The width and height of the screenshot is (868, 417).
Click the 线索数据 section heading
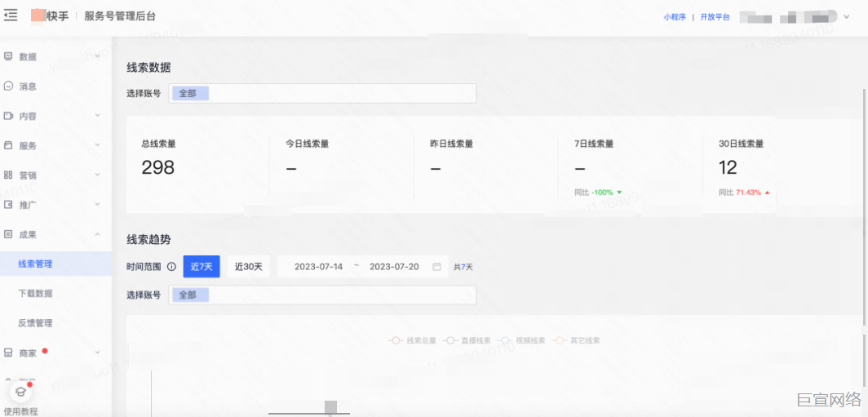coord(149,68)
